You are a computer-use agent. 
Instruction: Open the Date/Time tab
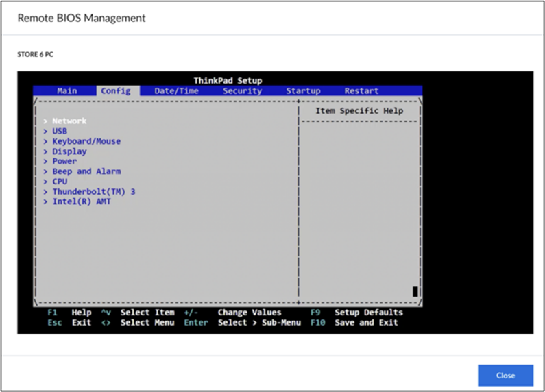pyautogui.click(x=176, y=90)
